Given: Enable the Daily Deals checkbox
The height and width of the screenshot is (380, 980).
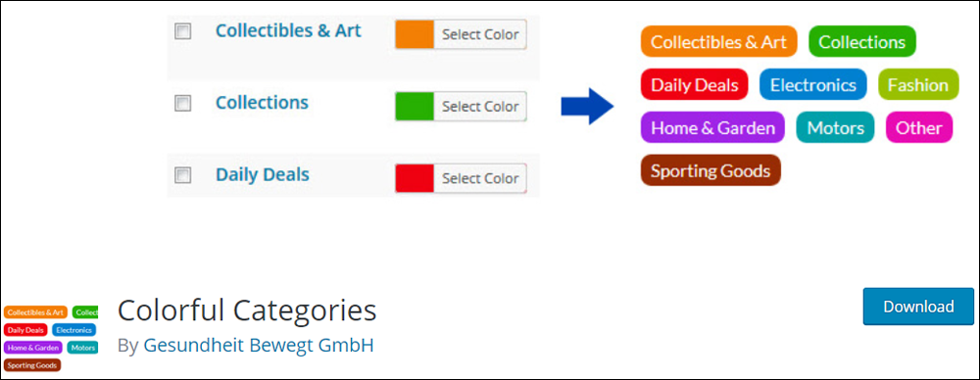Looking at the screenshot, I should 182,175.
